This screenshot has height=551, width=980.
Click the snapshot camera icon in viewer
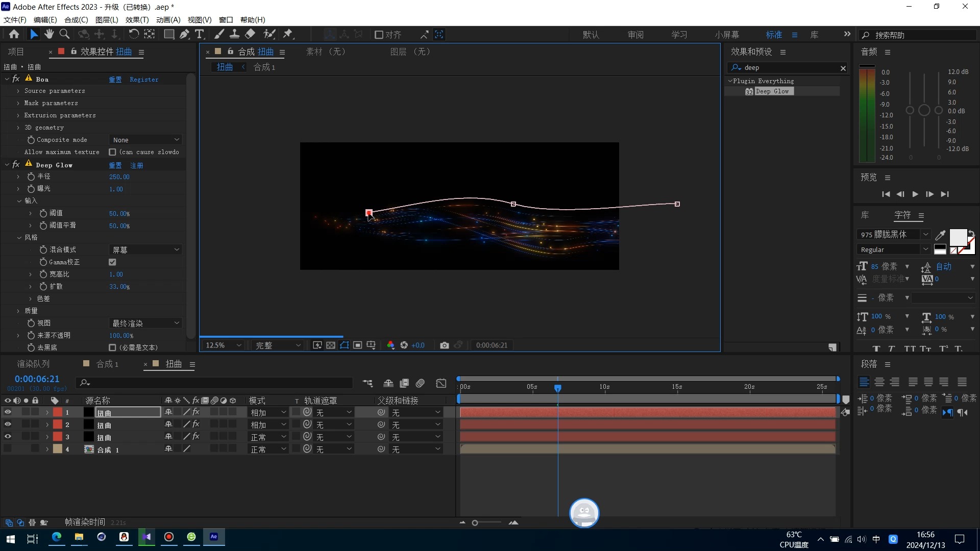[444, 345]
